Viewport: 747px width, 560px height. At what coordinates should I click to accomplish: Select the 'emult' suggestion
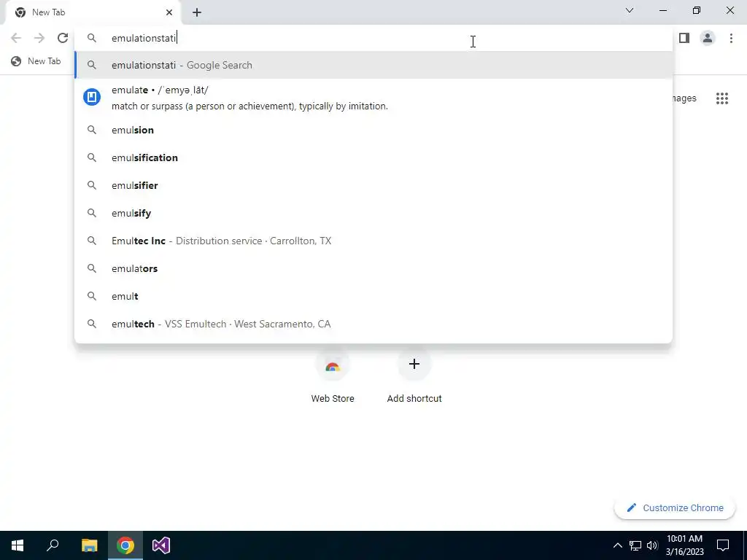pyautogui.click(x=373, y=296)
